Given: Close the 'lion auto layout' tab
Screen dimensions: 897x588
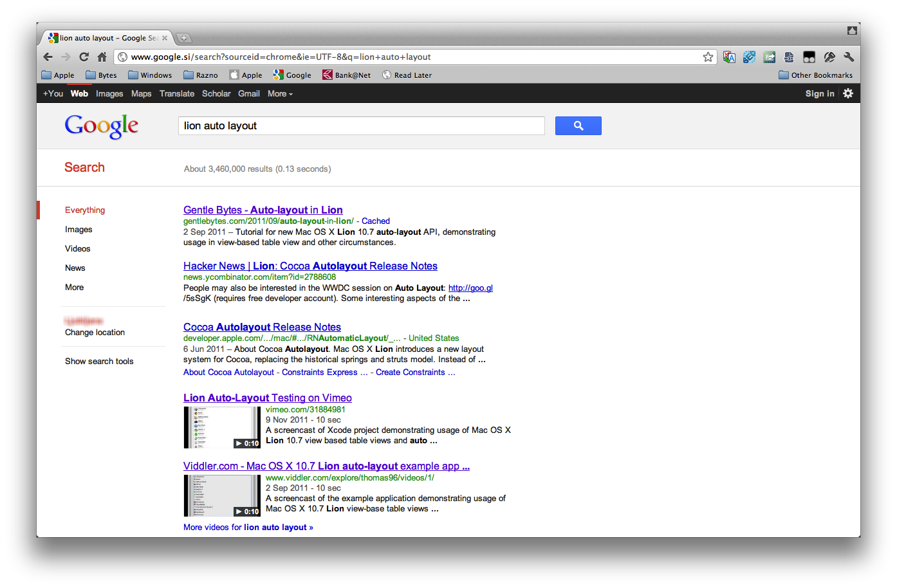Looking at the screenshot, I should point(165,38).
